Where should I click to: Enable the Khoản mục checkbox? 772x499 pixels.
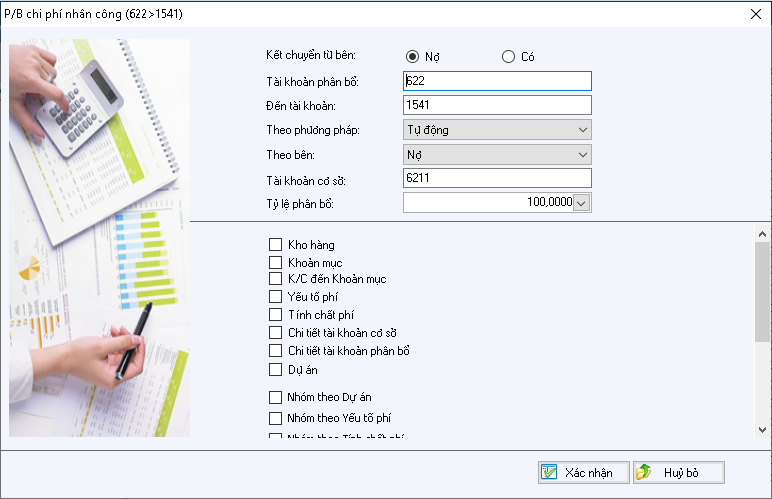(x=275, y=262)
